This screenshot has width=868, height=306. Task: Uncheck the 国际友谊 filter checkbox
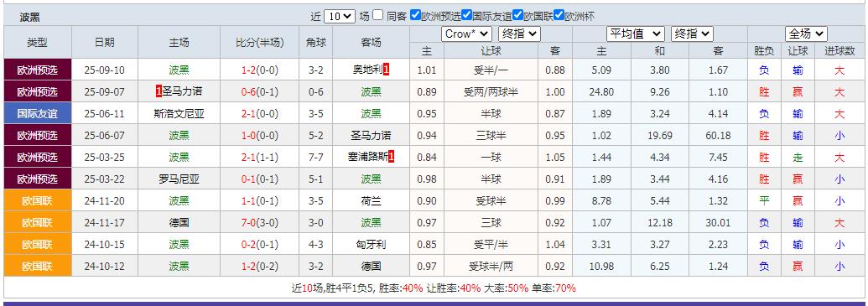pos(466,15)
